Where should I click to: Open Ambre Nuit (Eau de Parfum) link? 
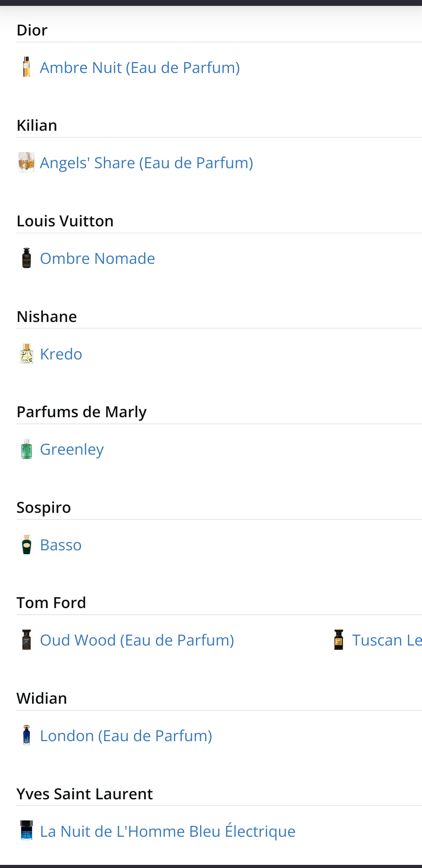140,68
